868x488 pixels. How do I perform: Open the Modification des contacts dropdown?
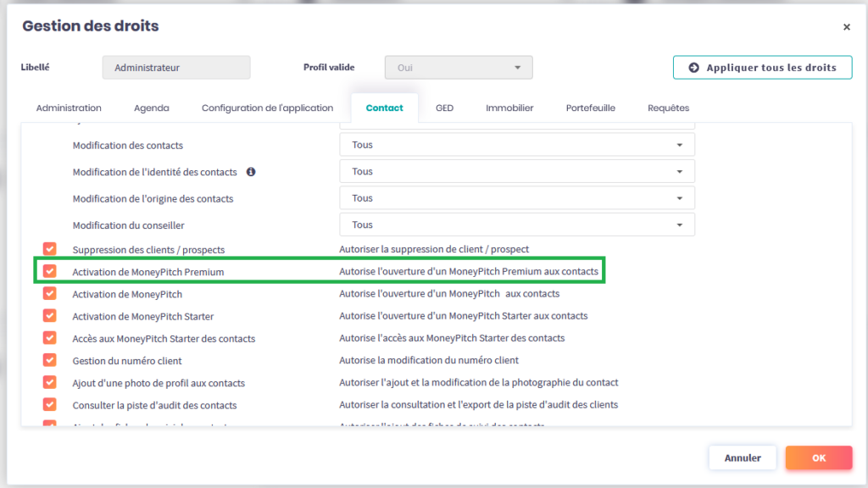[517, 145]
